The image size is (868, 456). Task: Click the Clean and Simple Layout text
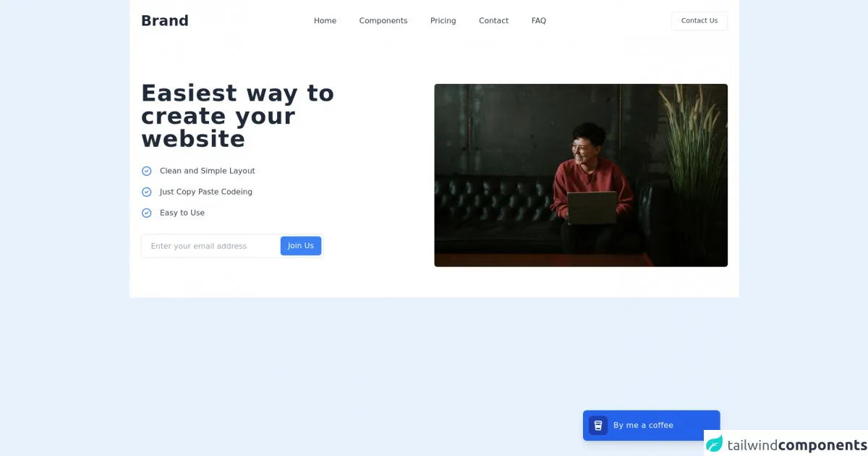click(x=207, y=172)
